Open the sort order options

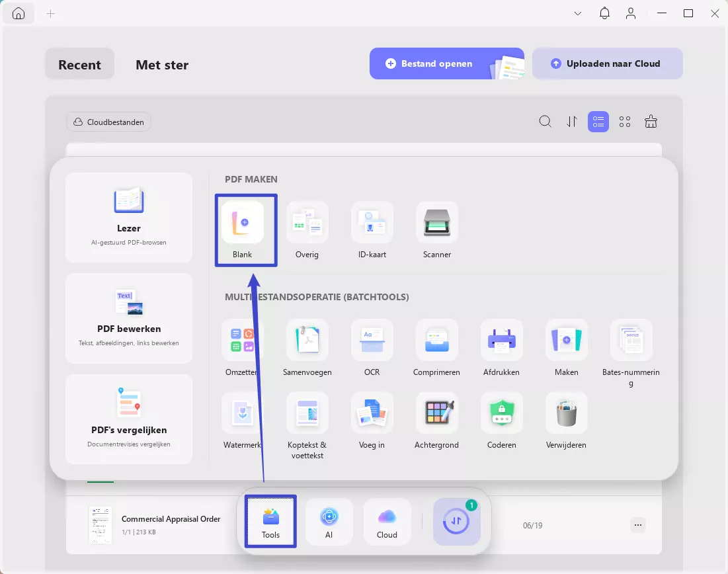pos(572,122)
